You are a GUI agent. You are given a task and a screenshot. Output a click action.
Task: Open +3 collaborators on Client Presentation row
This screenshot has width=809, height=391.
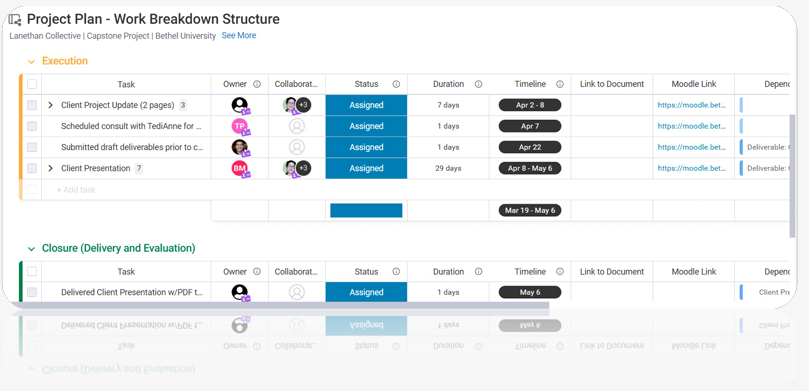(303, 168)
